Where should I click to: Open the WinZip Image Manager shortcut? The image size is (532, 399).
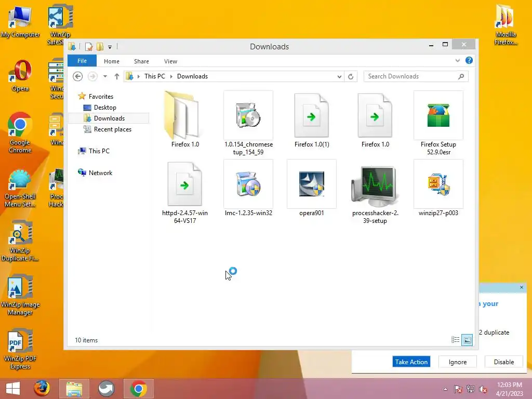(20, 295)
